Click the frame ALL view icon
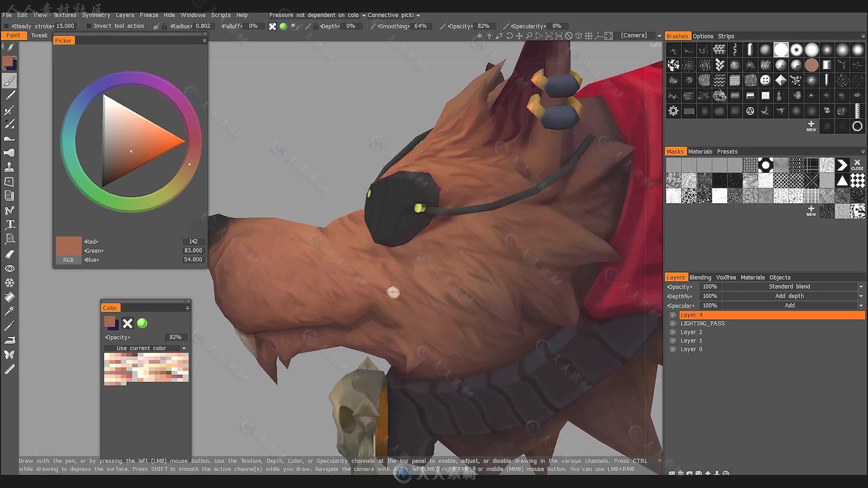Image resolution: width=868 pixels, height=488 pixels. click(x=549, y=36)
